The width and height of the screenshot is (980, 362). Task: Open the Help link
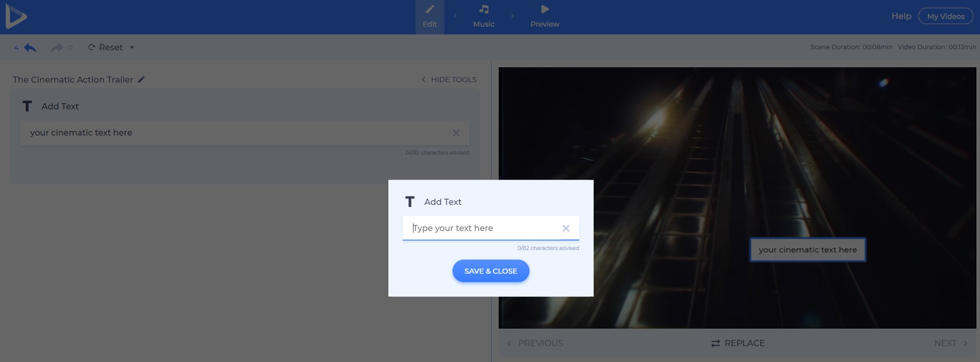901,16
